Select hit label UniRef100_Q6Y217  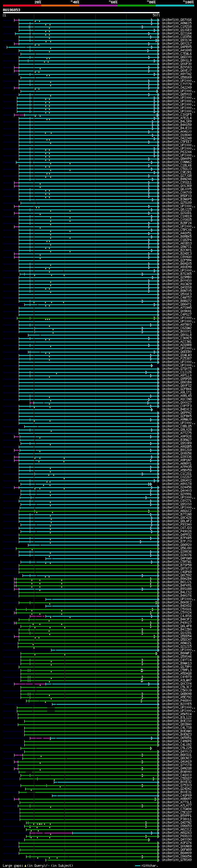click(x=177, y=43)
